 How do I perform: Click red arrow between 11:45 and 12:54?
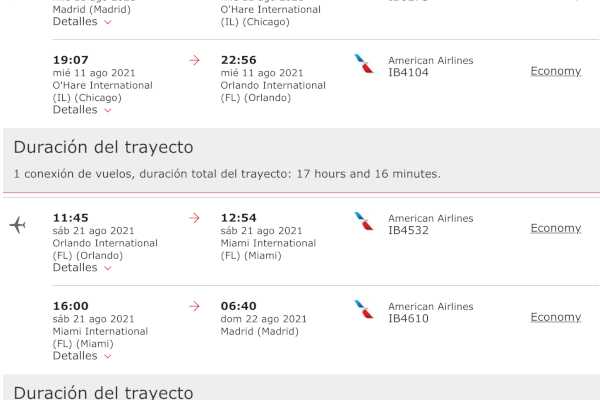(194, 218)
